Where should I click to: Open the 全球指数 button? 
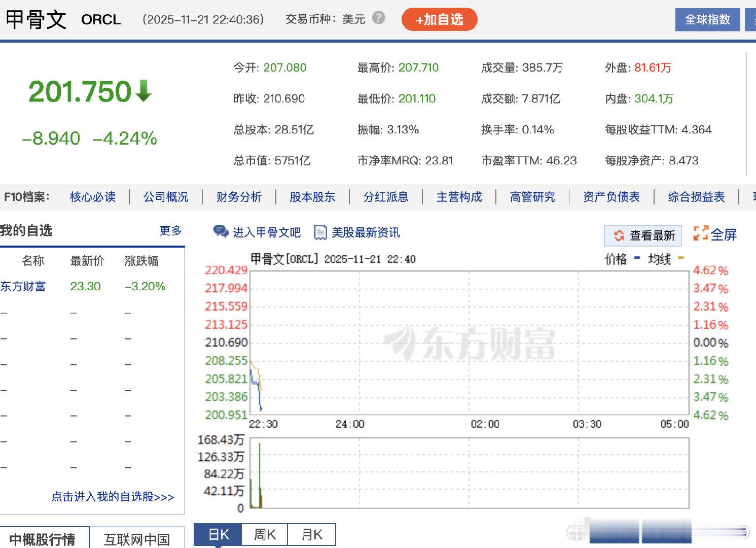pyautogui.click(x=707, y=20)
